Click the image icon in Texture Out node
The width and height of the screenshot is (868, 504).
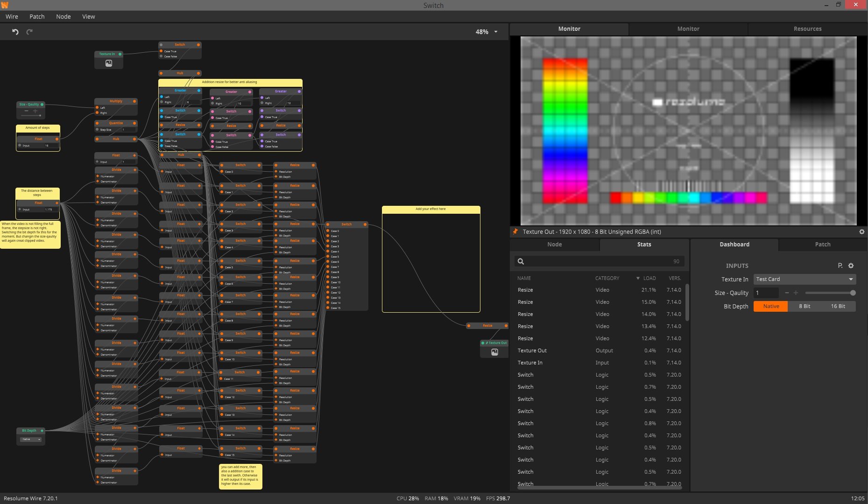pyautogui.click(x=494, y=352)
